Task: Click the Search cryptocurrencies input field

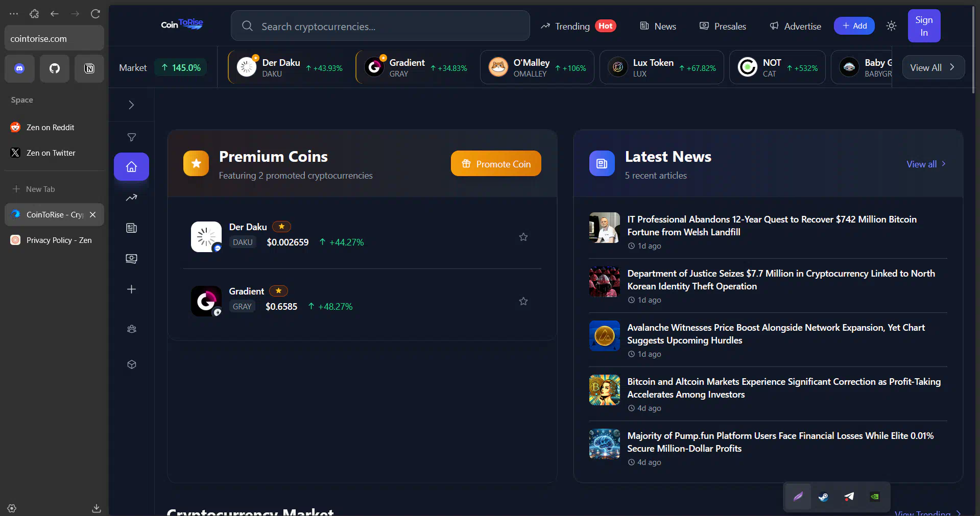Action: [x=380, y=26]
